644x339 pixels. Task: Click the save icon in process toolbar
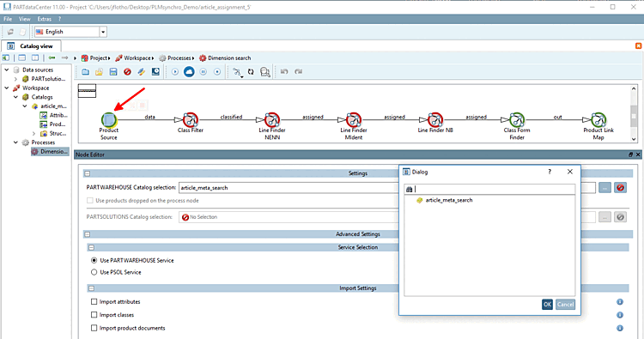click(x=113, y=72)
